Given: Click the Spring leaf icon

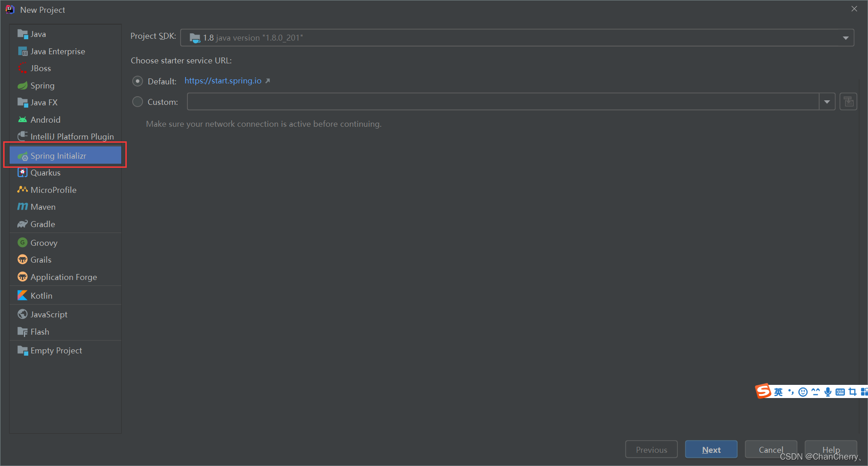Looking at the screenshot, I should [x=22, y=86].
